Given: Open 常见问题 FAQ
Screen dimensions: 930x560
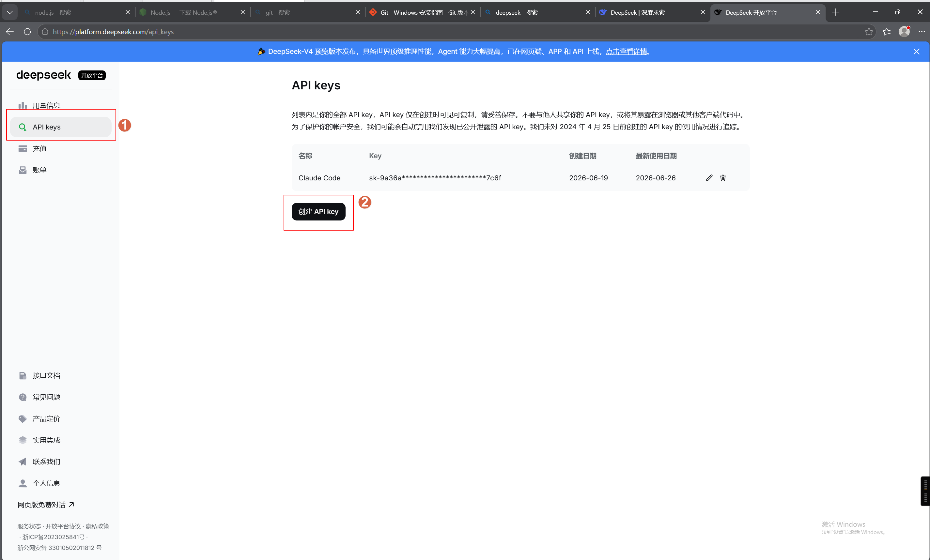Looking at the screenshot, I should (60, 397).
